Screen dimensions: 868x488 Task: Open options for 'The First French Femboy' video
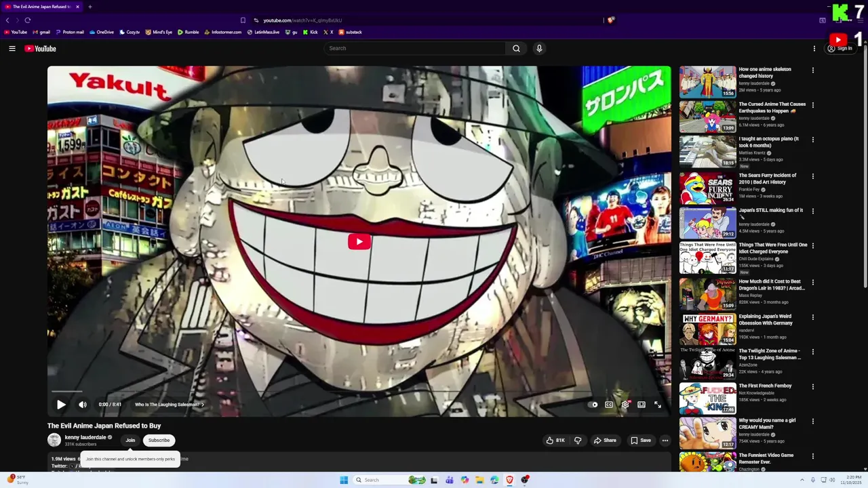tap(813, 387)
